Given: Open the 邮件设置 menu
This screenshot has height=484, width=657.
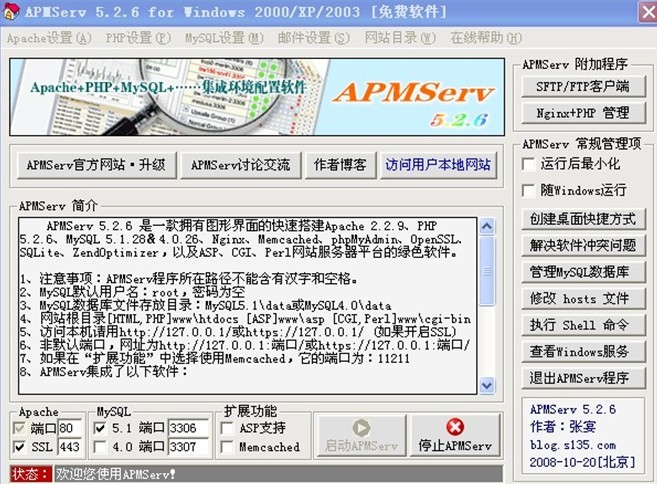Looking at the screenshot, I should click(313, 38).
